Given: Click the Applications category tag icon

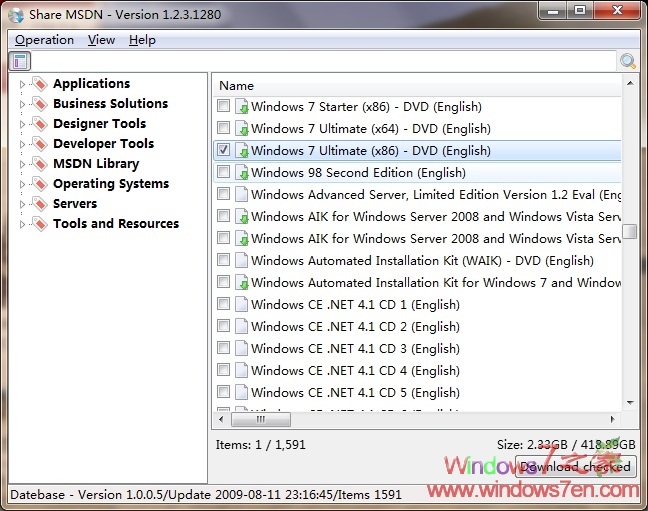Looking at the screenshot, I should [x=40, y=84].
